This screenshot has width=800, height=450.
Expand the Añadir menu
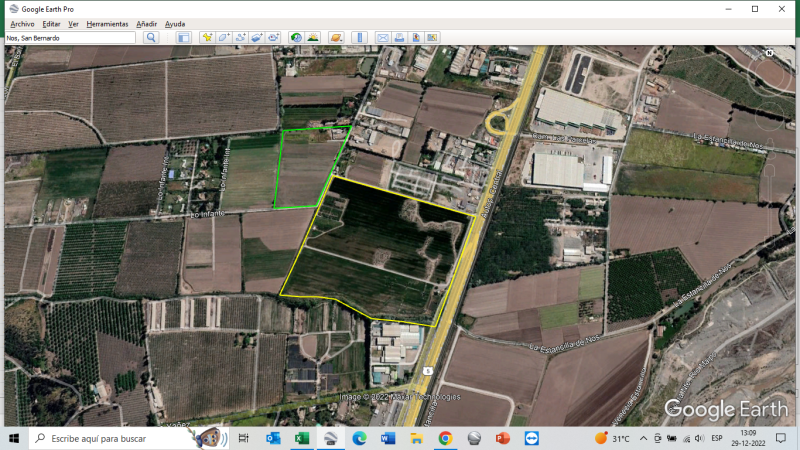[x=146, y=23]
